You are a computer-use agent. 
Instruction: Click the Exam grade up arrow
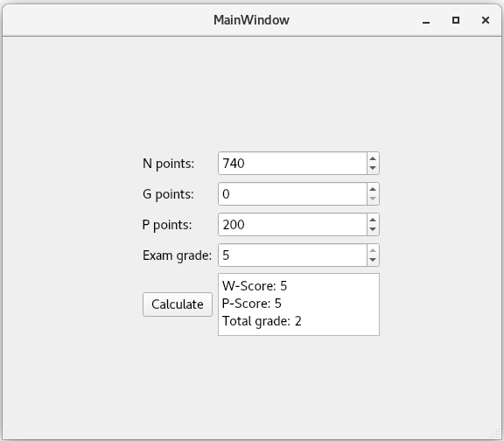coord(373,250)
